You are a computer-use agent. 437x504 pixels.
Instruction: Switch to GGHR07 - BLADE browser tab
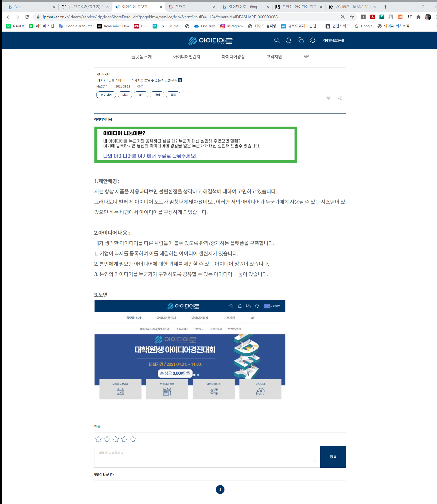(352, 7)
